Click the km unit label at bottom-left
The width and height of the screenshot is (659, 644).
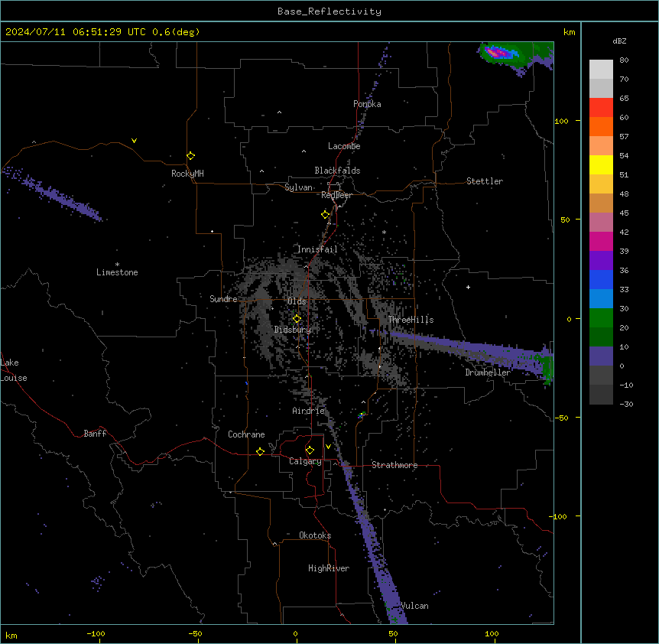tap(11, 636)
